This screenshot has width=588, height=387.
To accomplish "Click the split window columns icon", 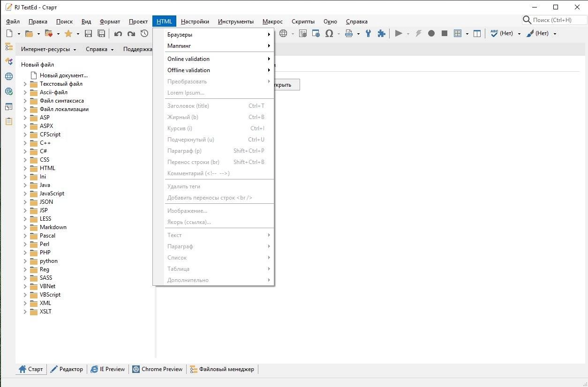I will pos(477,33).
